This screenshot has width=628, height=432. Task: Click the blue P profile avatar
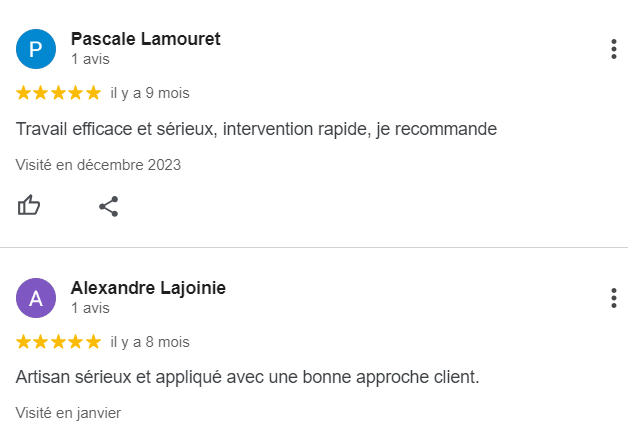36,49
